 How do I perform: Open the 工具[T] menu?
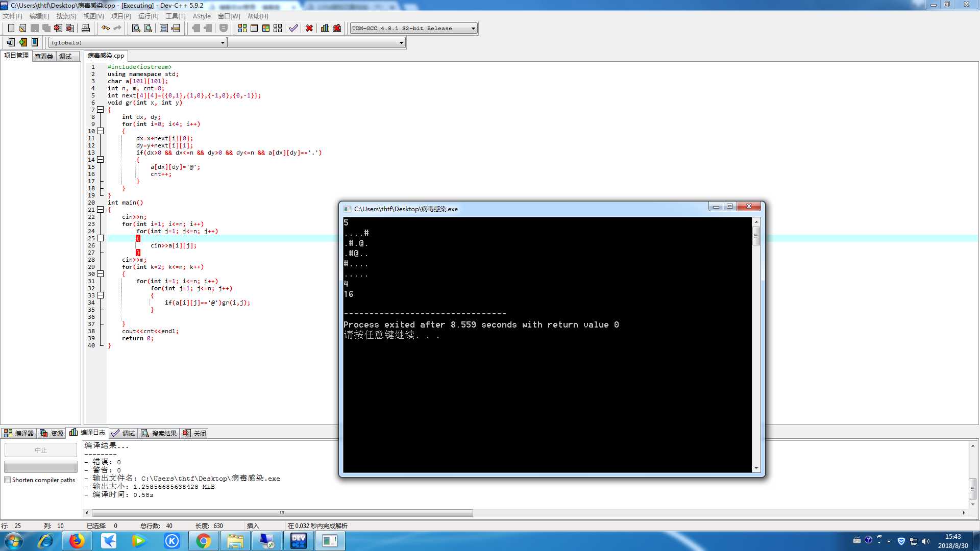pyautogui.click(x=176, y=16)
